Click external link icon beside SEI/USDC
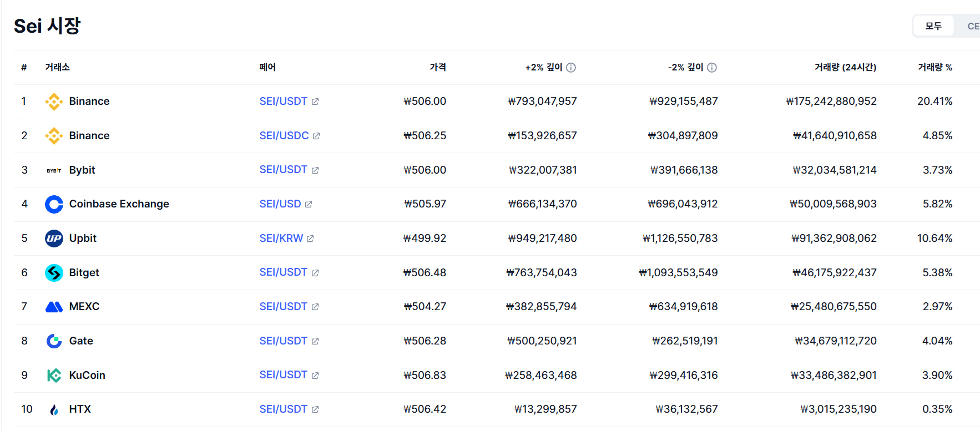This screenshot has width=980, height=431. tap(316, 136)
